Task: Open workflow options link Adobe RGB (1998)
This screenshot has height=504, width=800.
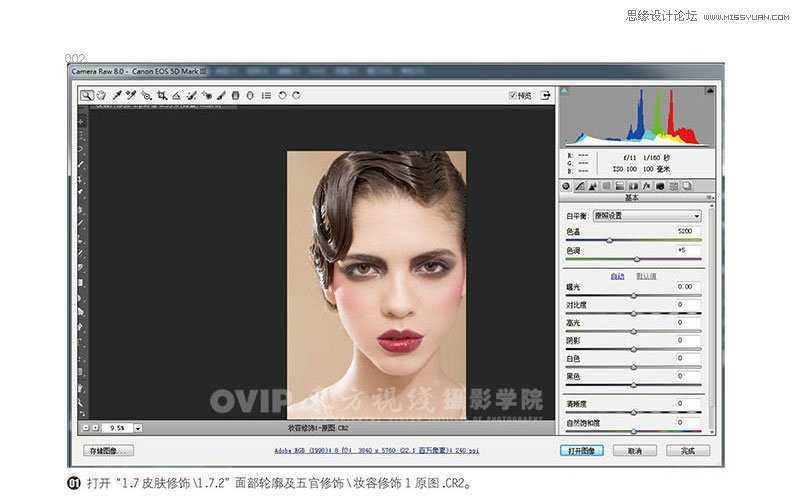Action: [x=377, y=451]
